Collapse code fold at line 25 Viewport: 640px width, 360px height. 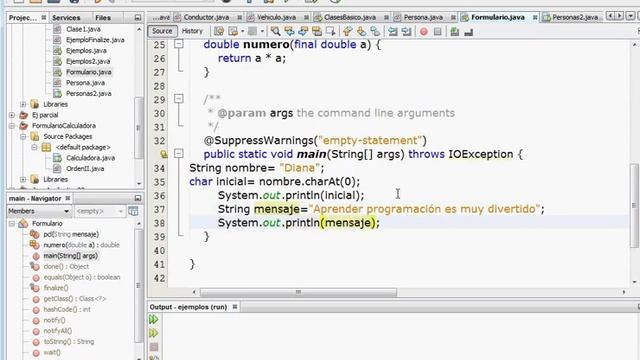[179, 44]
